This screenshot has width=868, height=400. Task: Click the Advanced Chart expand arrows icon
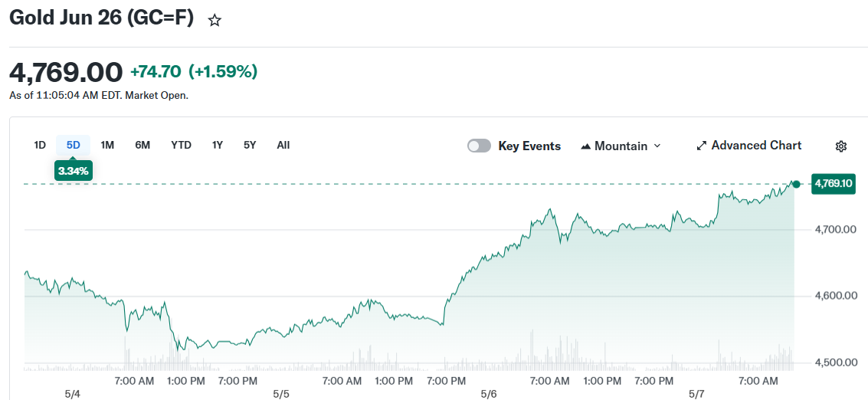click(x=702, y=146)
